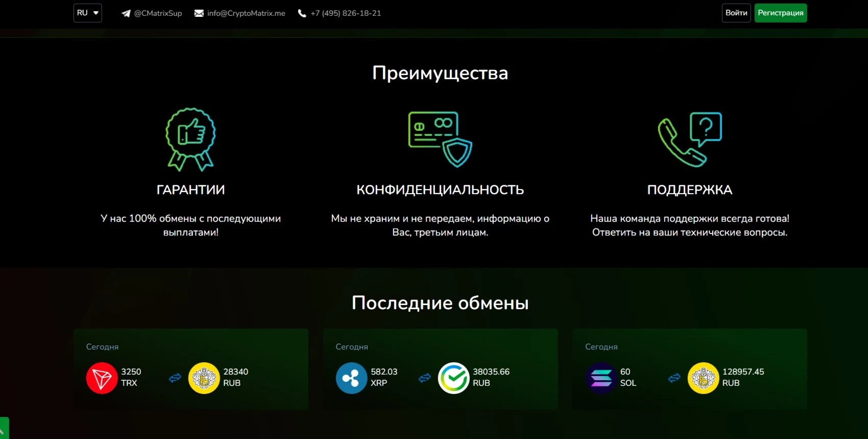Click the guarantee text about 100% обмены
Viewport: 868px width, 439px height.
point(191,225)
